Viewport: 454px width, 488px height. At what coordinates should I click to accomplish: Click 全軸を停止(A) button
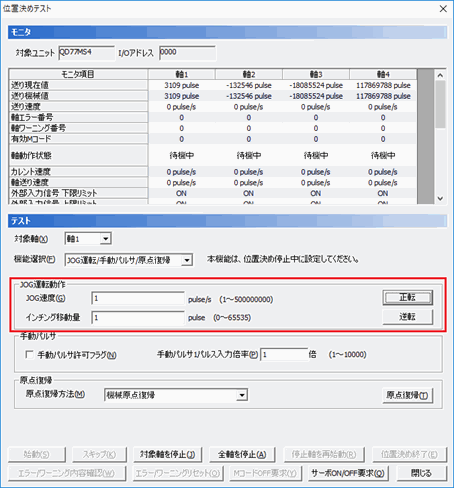(x=242, y=454)
